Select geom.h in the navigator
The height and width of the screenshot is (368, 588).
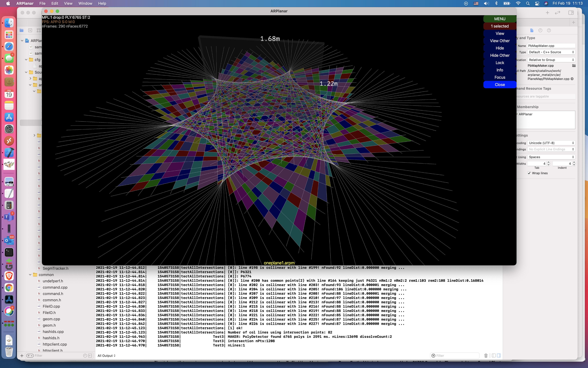pos(49,325)
